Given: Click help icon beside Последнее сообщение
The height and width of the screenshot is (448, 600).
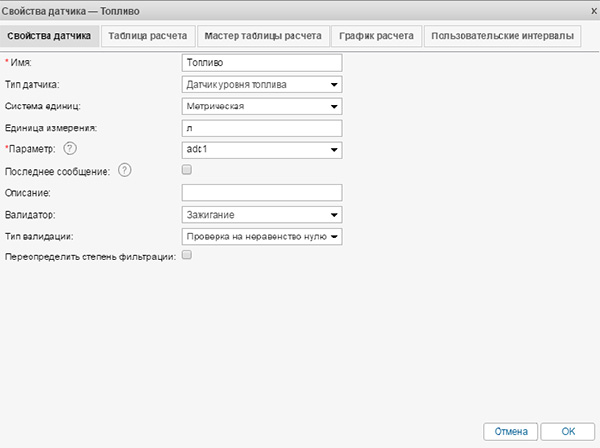Looking at the screenshot, I should [124, 170].
